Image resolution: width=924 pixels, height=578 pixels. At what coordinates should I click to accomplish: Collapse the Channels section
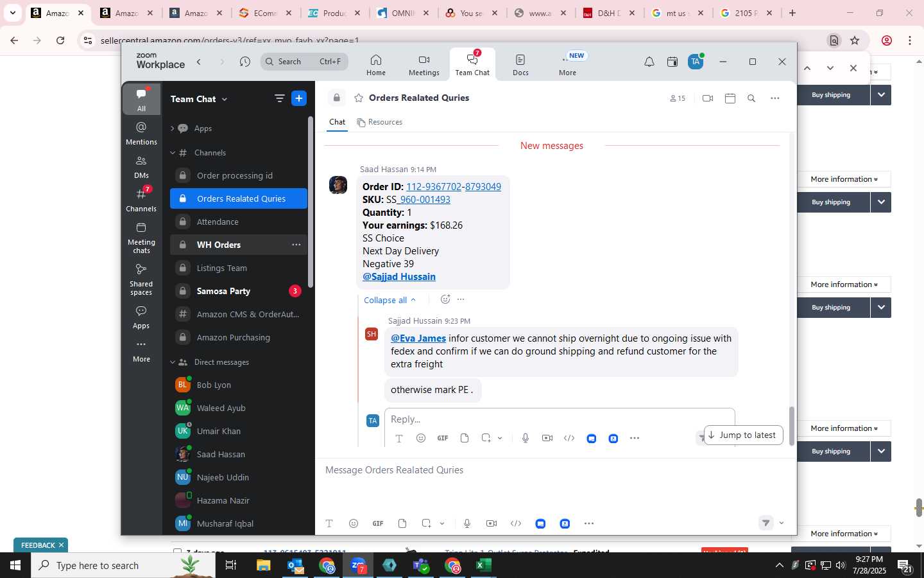(173, 153)
